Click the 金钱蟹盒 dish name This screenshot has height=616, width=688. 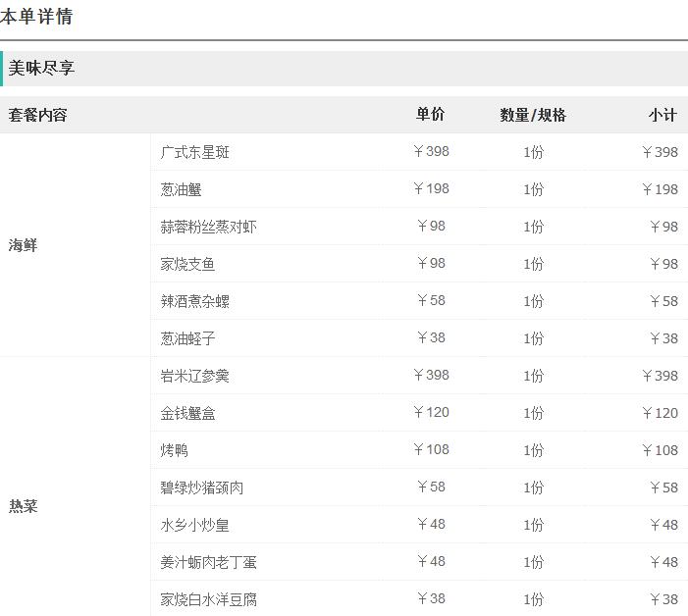(x=187, y=413)
